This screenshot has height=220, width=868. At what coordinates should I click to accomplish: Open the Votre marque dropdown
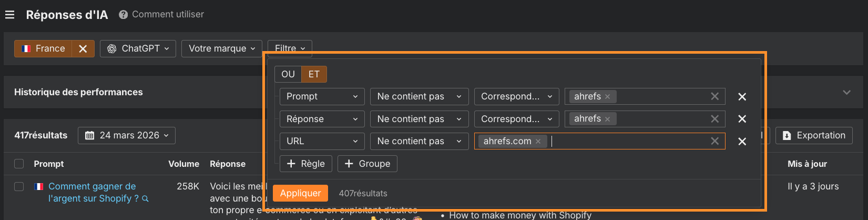(x=222, y=48)
